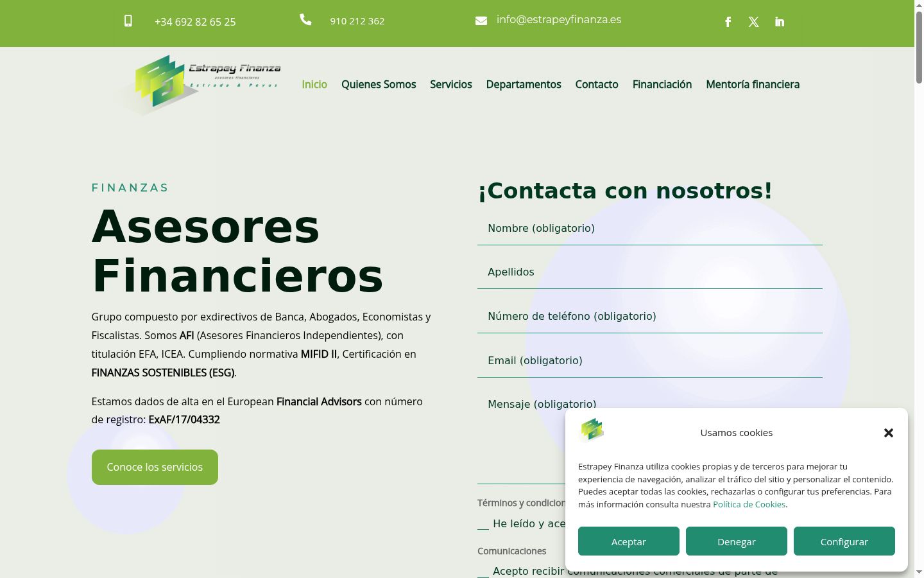Image resolution: width=924 pixels, height=578 pixels.
Task: Call mobile number +34 692 82 65 25
Action: (x=195, y=22)
